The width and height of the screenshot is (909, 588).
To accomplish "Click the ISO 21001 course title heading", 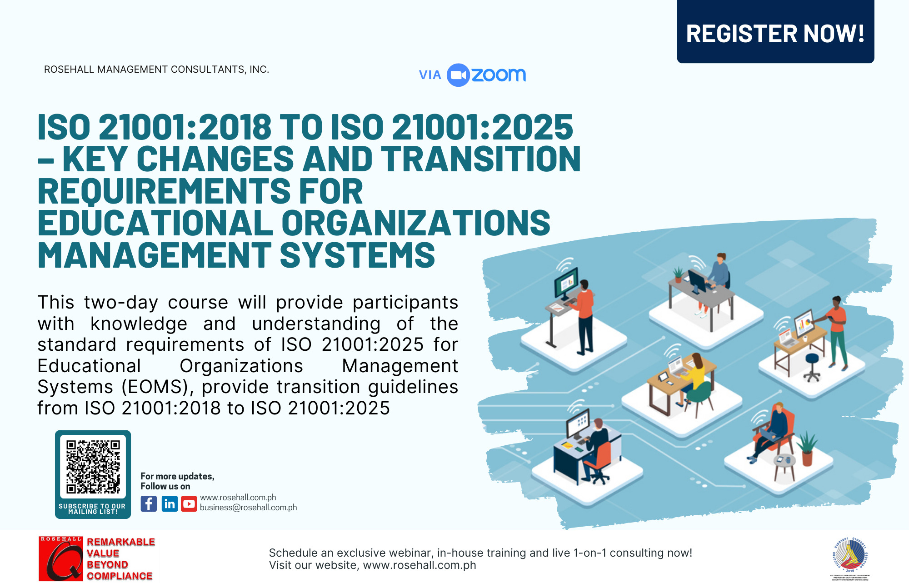I will (309, 191).
